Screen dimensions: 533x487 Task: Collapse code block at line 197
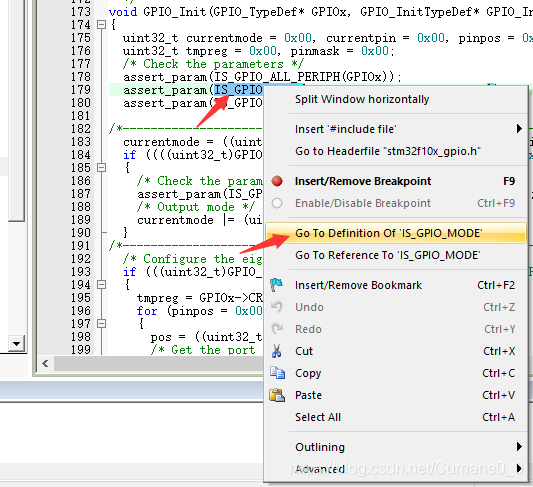point(101,324)
